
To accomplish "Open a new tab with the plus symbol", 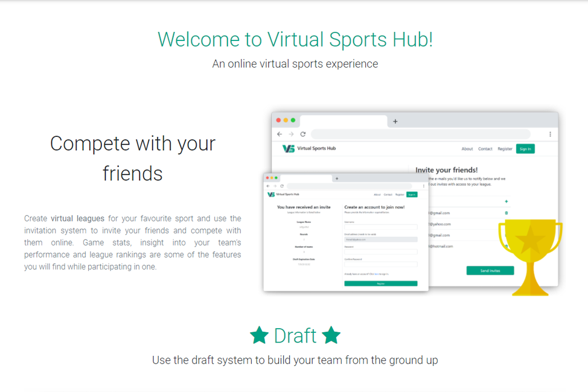I will 395,121.
